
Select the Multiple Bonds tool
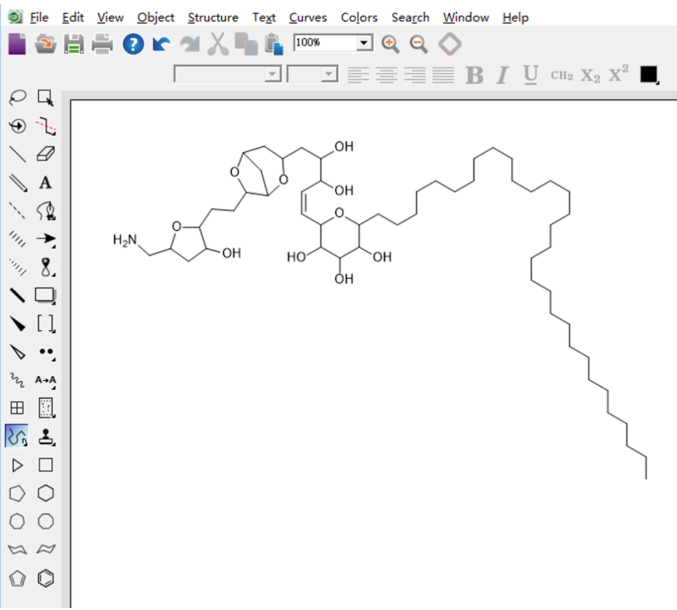point(18,183)
